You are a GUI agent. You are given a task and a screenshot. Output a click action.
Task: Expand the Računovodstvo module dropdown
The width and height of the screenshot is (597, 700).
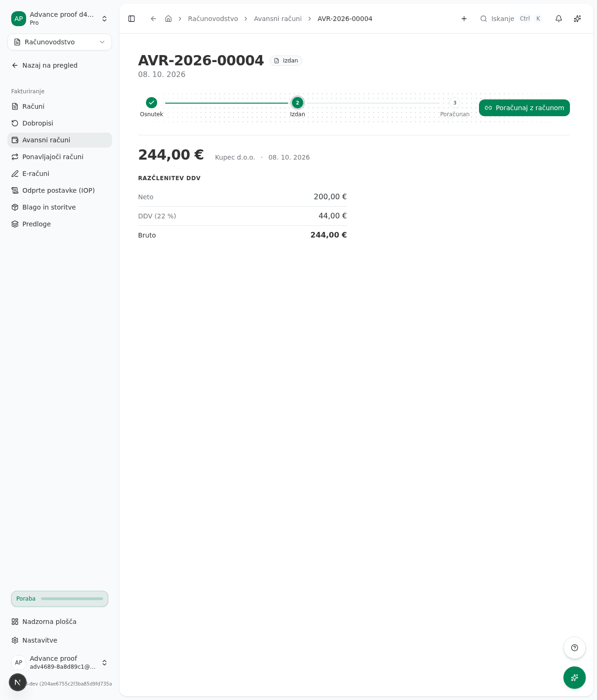click(x=60, y=42)
